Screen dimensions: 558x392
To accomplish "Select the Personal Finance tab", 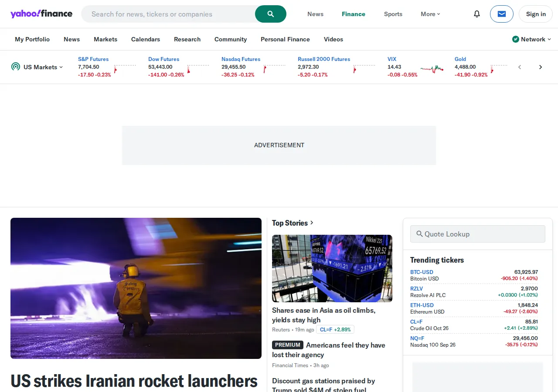I will tap(285, 39).
